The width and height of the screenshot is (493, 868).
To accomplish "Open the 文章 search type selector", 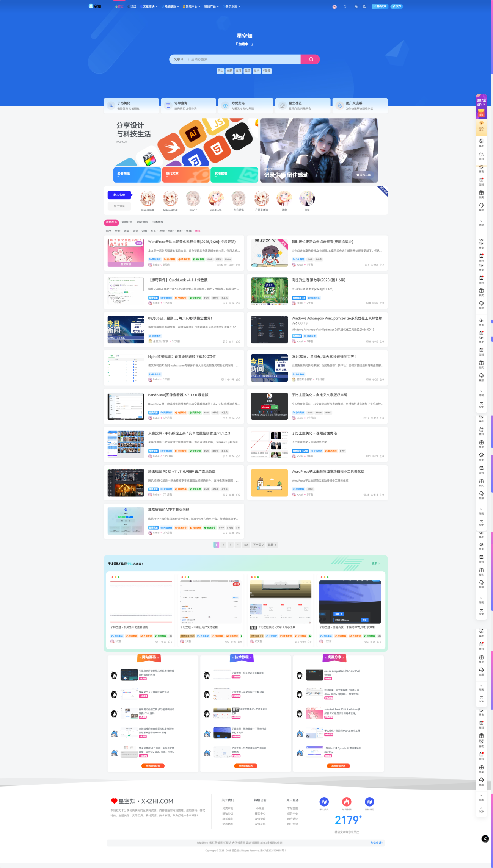I will [178, 59].
